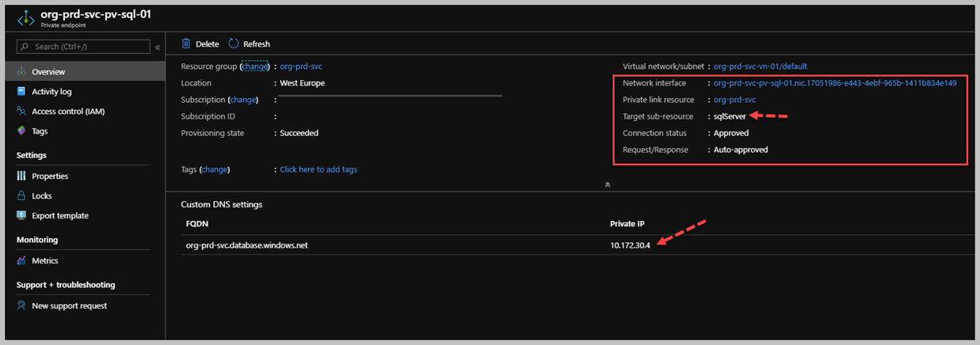Open Activity log from sidebar icon
This screenshot has width=980, height=345.
(x=21, y=92)
